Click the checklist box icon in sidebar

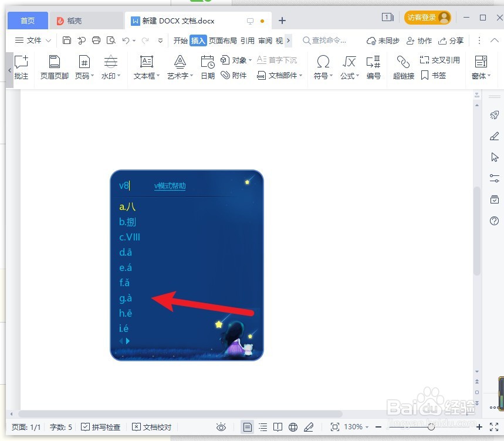(495, 199)
